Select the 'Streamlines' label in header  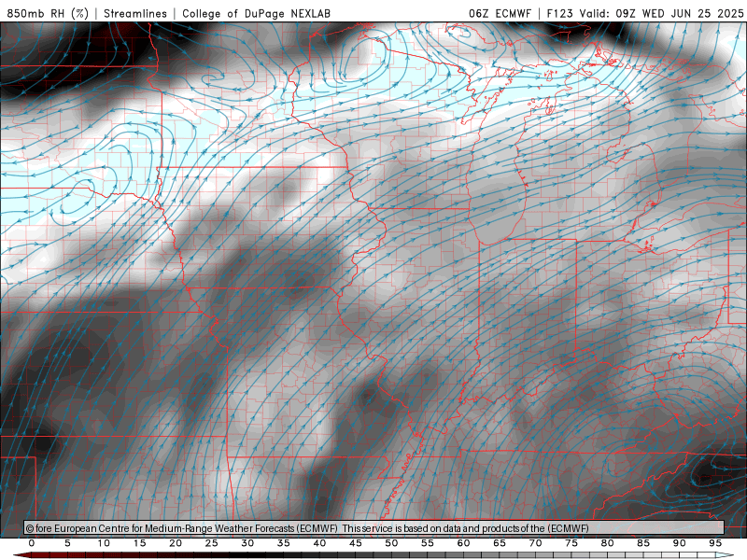click(x=135, y=13)
